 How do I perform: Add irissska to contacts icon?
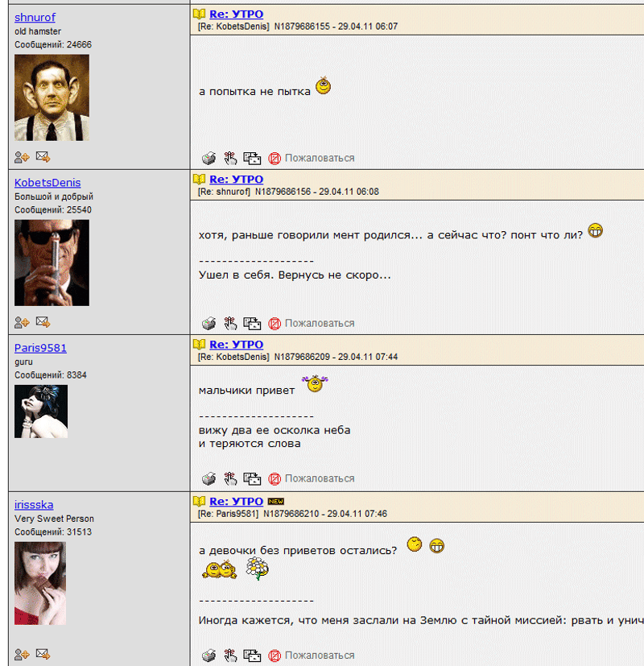click(22, 654)
